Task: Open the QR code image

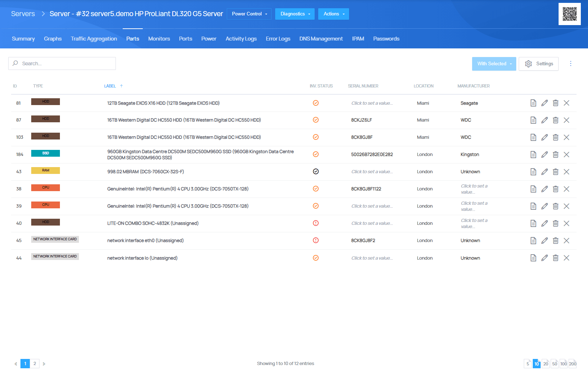Action: (x=570, y=14)
